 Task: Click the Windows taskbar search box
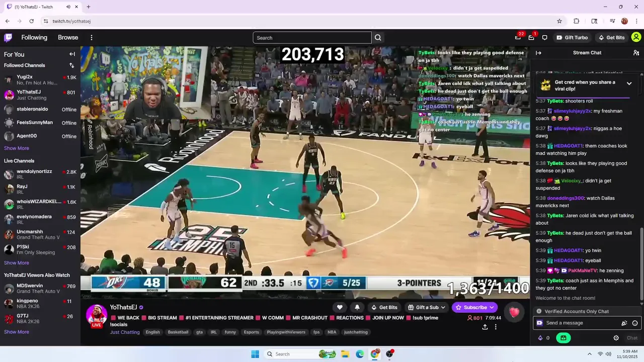[300, 354]
